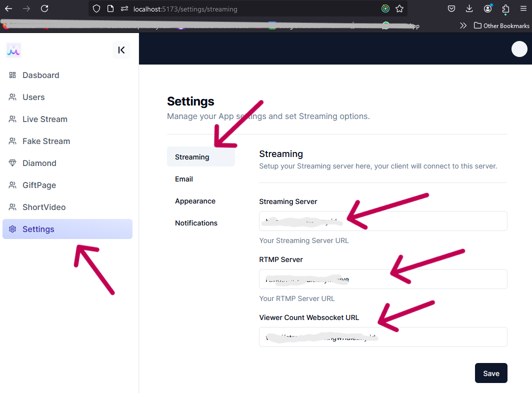This screenshot has width=532, height=393.
Task: Click the app logo in the sidebar
Action: tap(13, 50)
